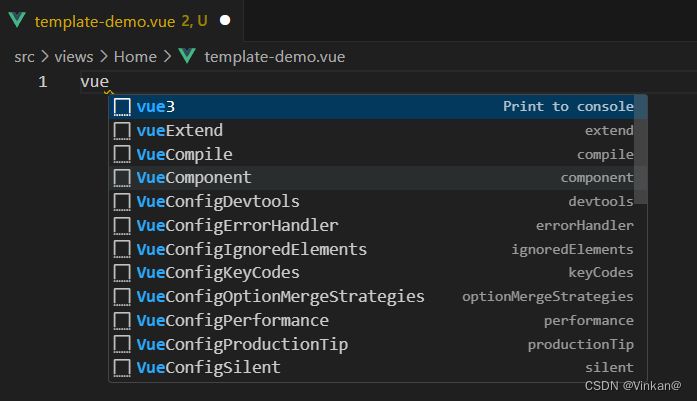Click the 'ignoredElements' description text
This screenshot has height=401, width=697.
coord(573,249)
